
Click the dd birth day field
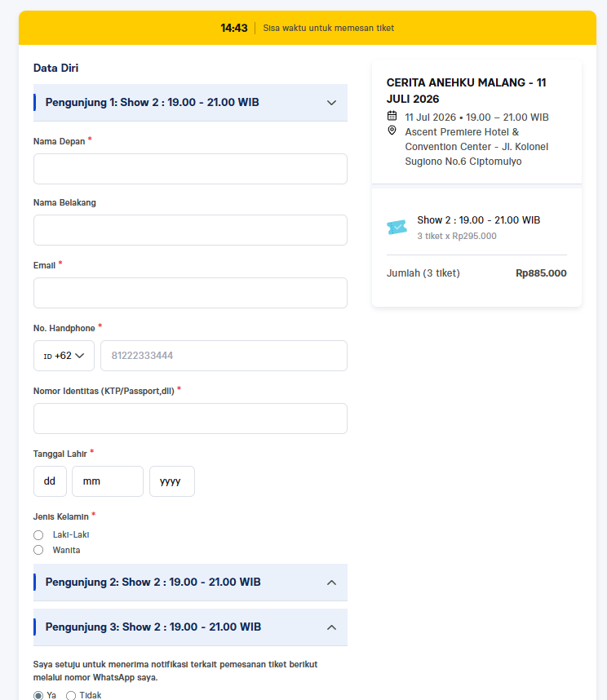pos(50,481)
